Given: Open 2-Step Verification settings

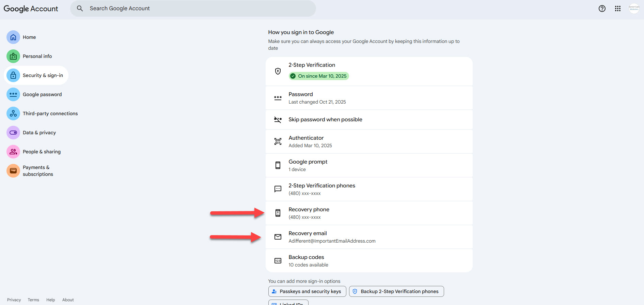Looking at the screenshot, I should [369, 71].
